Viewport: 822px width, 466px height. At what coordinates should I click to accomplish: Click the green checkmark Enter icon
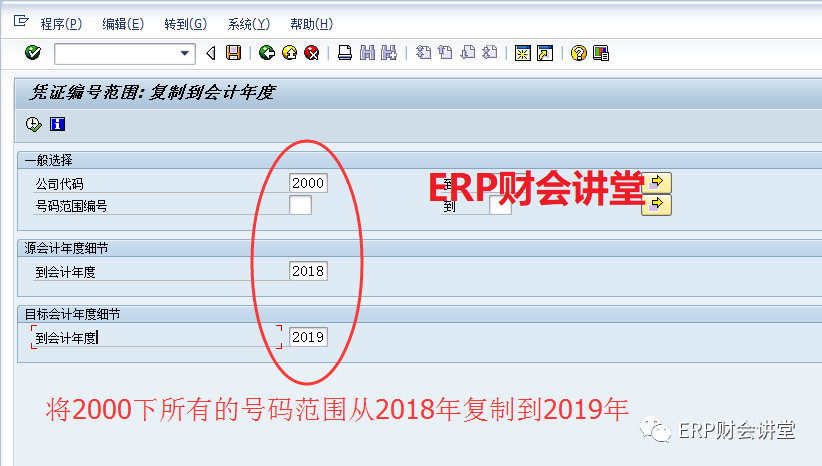tap(33, 53)
